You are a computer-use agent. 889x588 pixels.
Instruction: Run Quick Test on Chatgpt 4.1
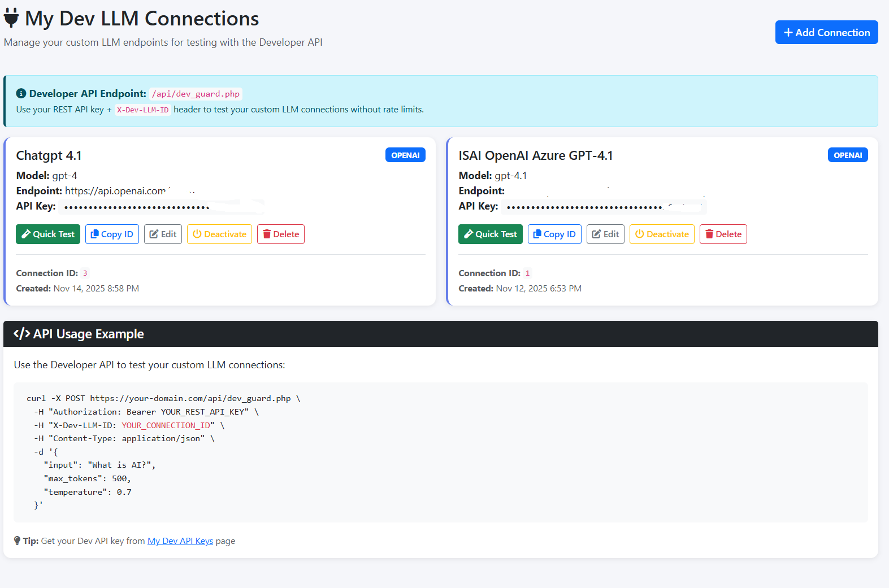click(x=48, y=234)
